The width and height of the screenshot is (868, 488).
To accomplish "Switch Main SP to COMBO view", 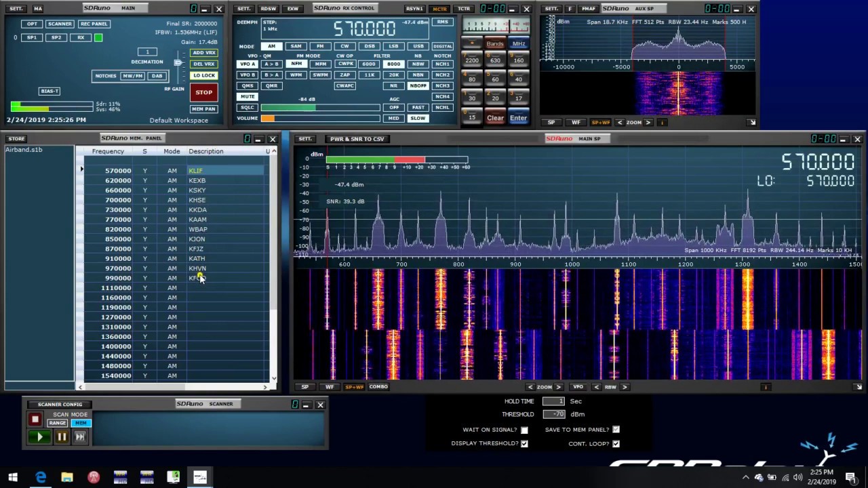I will (378, 387).
